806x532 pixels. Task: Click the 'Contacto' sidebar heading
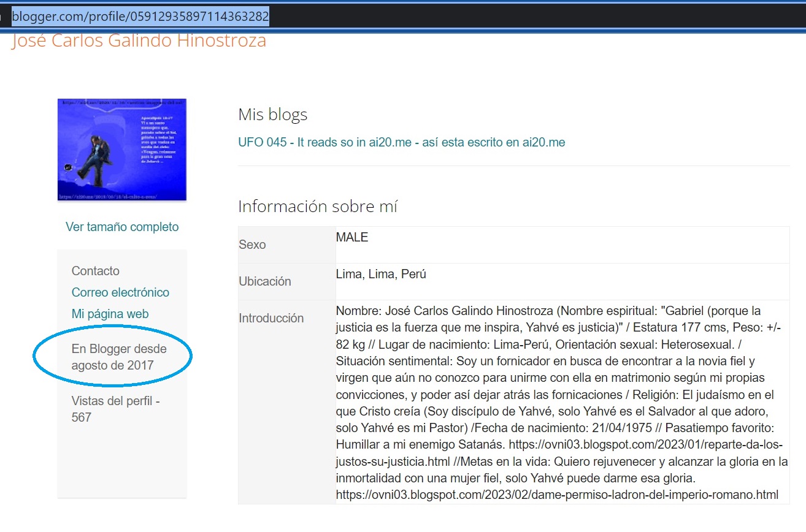(96, 271)
